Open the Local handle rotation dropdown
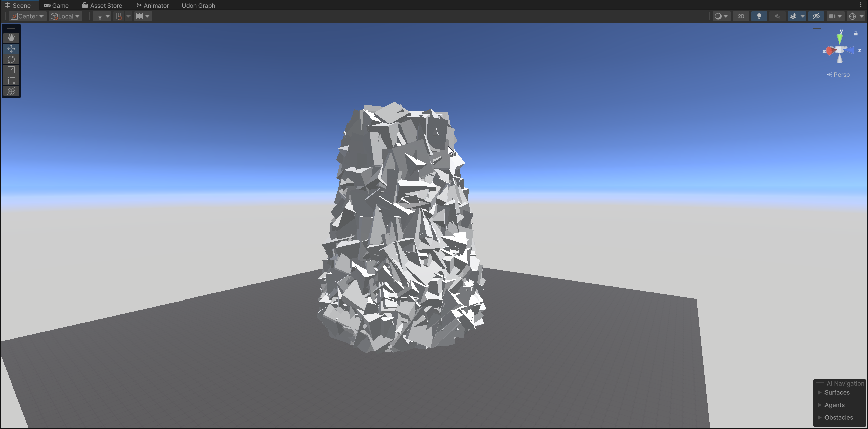 coord(65,16)
